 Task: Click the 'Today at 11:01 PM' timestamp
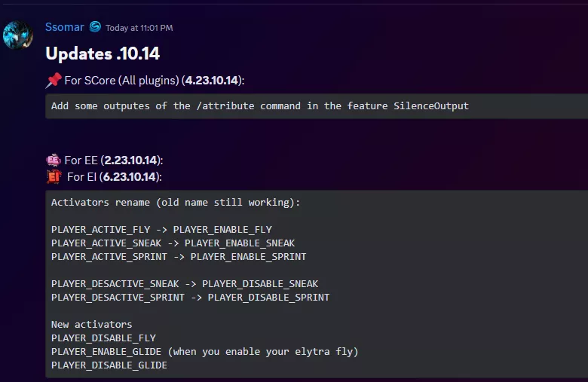tap(139, 28)
